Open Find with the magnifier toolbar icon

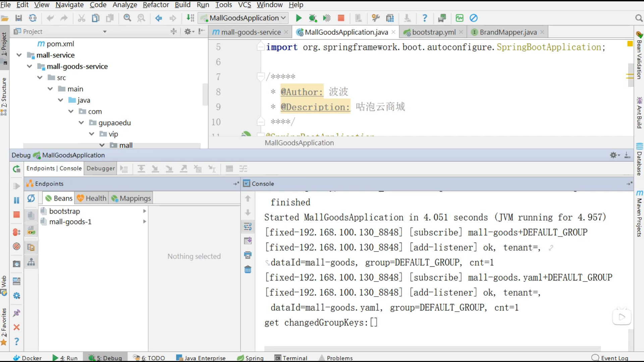[127, 18]
